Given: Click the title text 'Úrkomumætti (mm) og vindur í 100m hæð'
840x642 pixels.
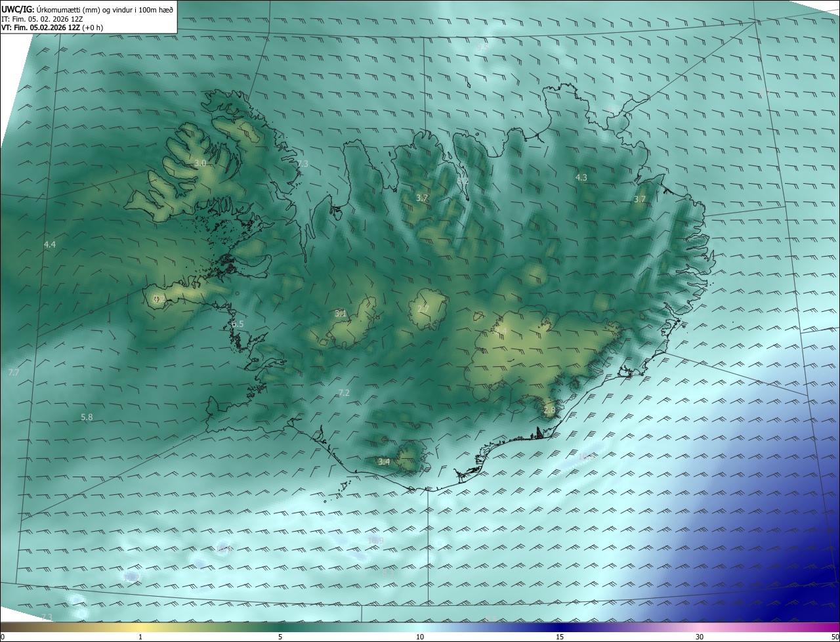Looking at the screenshot, I should (x=105, y=10).
